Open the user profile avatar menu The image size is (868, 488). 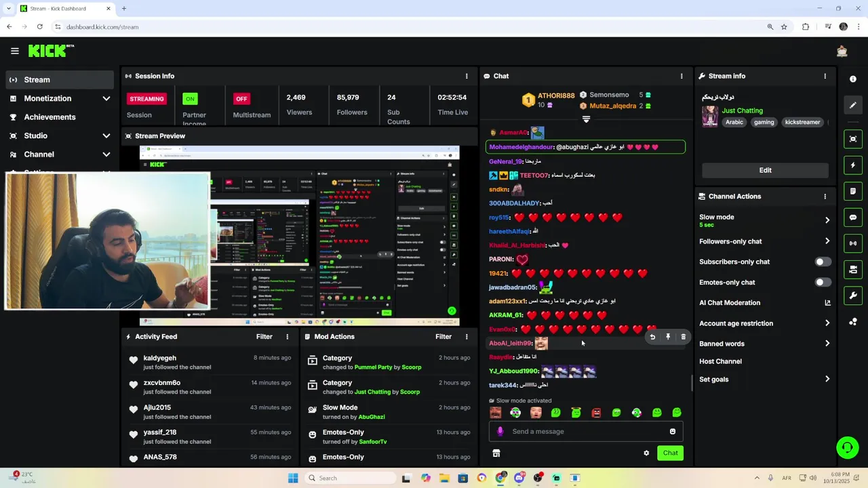842,51
